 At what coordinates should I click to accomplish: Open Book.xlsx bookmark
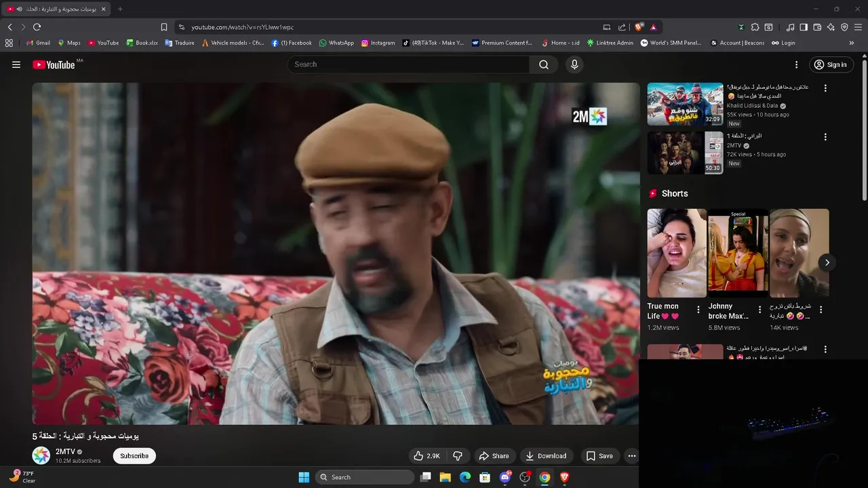pos(142,43)
